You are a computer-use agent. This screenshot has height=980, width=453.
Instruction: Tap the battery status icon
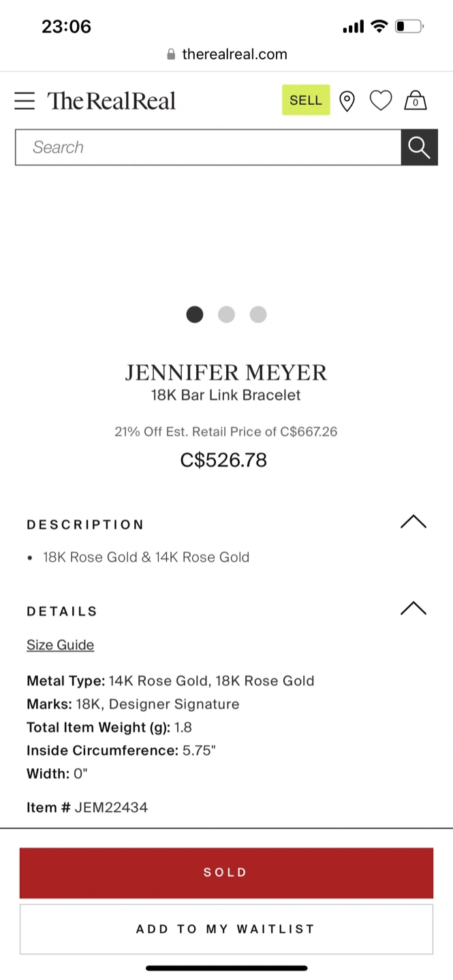pyautogui.click(x=409, y=27)
